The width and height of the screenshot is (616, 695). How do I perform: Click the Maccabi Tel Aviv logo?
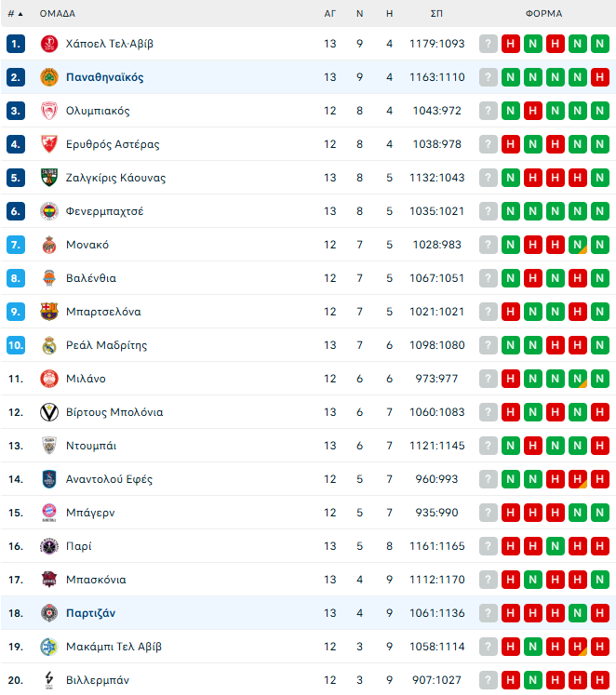click(48, 647)
